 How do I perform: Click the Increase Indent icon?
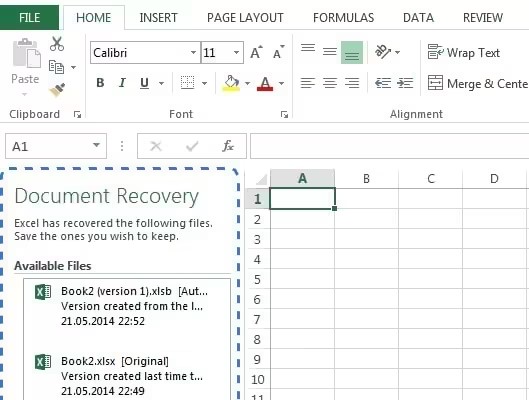pos(405,83)
